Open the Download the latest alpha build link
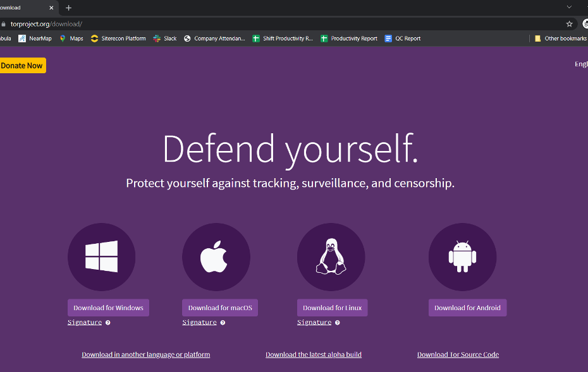 (x=314, y=354)
